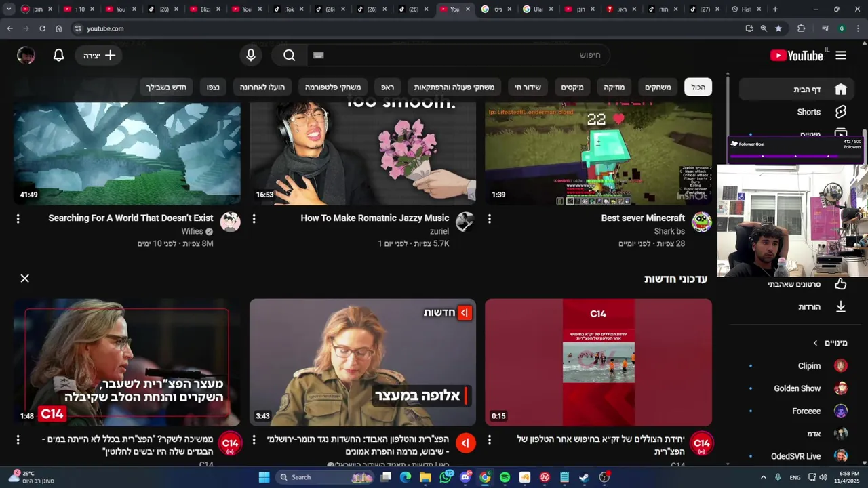Open the C14 channel avatar under 0:15 video

pyautogui.click(x=701, y=443)
